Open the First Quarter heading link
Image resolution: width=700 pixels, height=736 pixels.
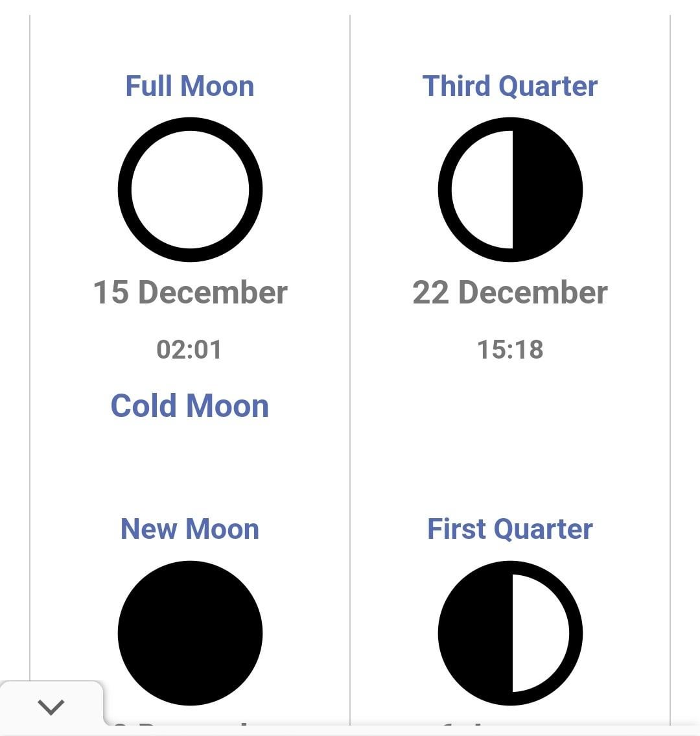click(x=510, y=529)
